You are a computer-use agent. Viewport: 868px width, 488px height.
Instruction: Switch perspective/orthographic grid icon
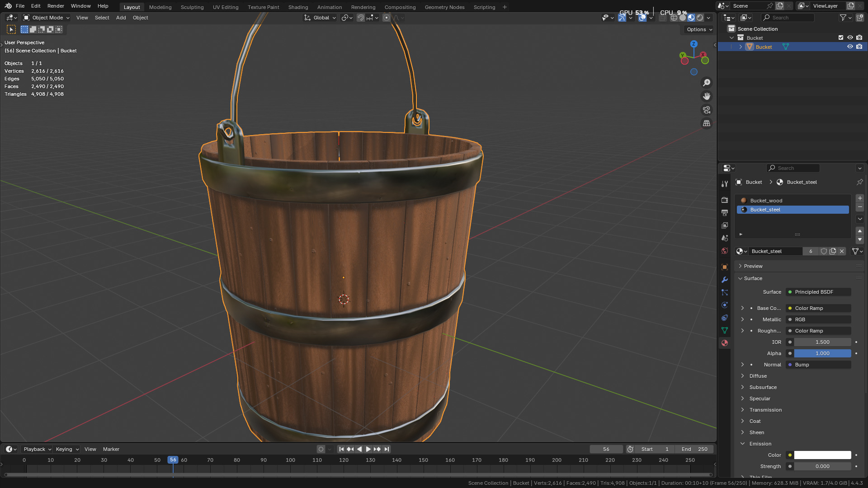pos(707,123)
